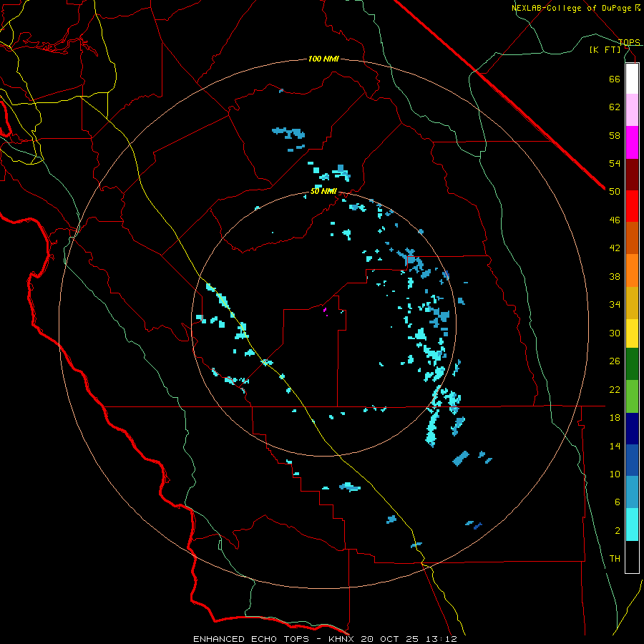The width and height of the screenshot is (644, 644).
Task: Click the legend value "6"
Action: [618, 502]
